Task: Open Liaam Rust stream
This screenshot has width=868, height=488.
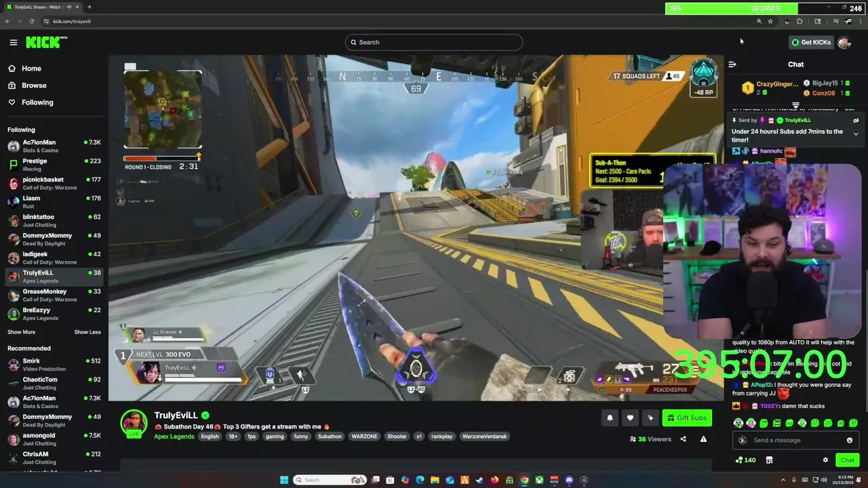Action: (54, 202)
